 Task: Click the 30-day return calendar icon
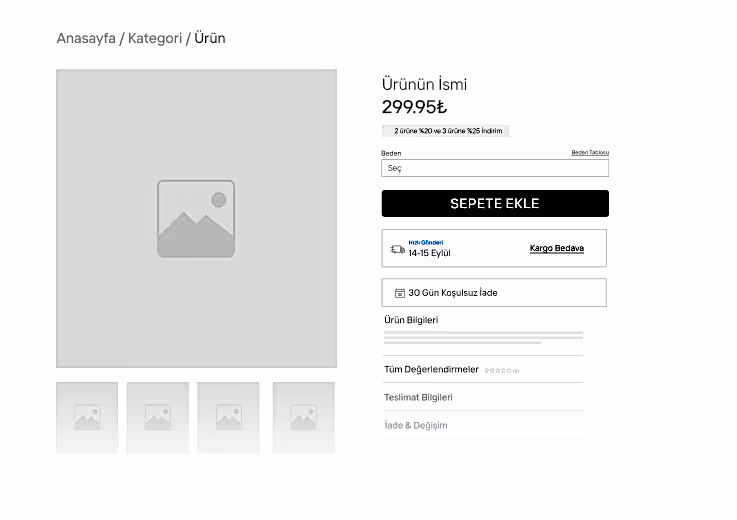(x=400, y=293)
